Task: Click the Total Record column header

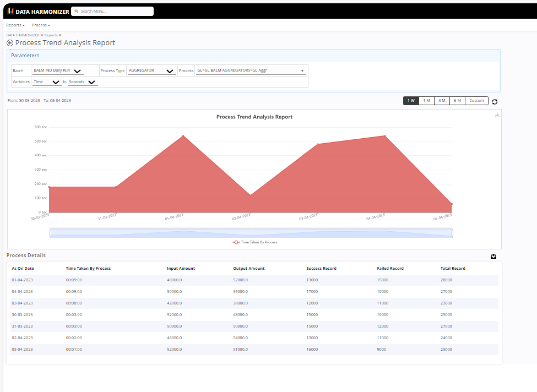Action: [453, 269]
